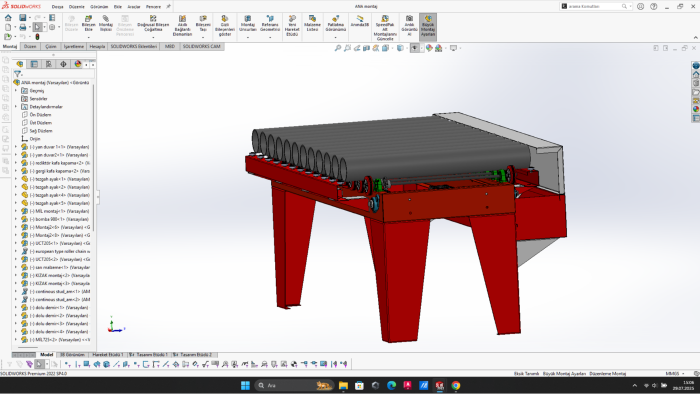The width and height of the screenshot is (700, 394).
Task: Open Appearances task pane color ball
Action: point(696,109)
